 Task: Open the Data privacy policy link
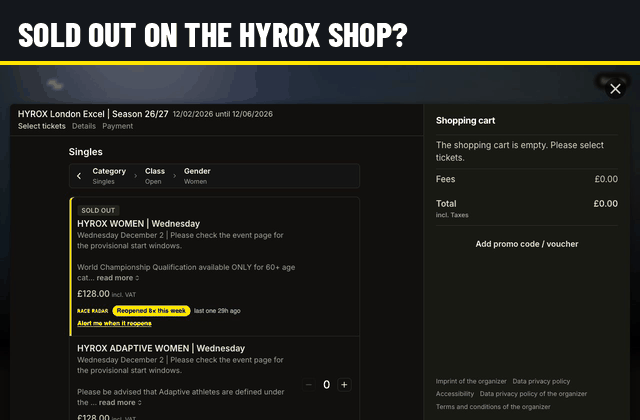[x=541, y=381]
